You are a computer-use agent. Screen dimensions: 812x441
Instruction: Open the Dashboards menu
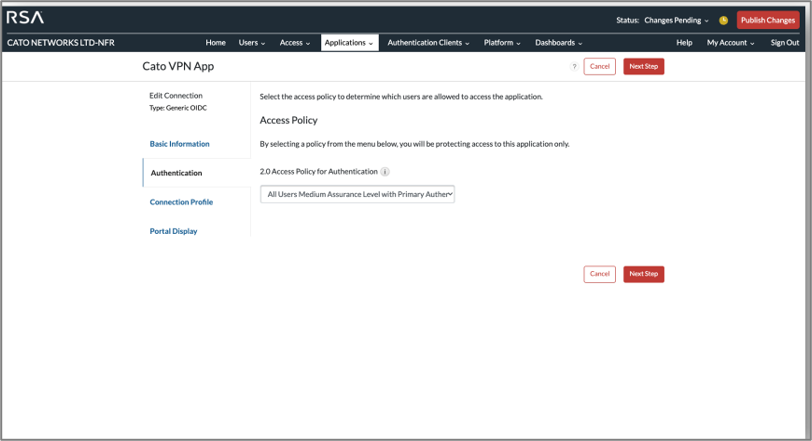558,42
